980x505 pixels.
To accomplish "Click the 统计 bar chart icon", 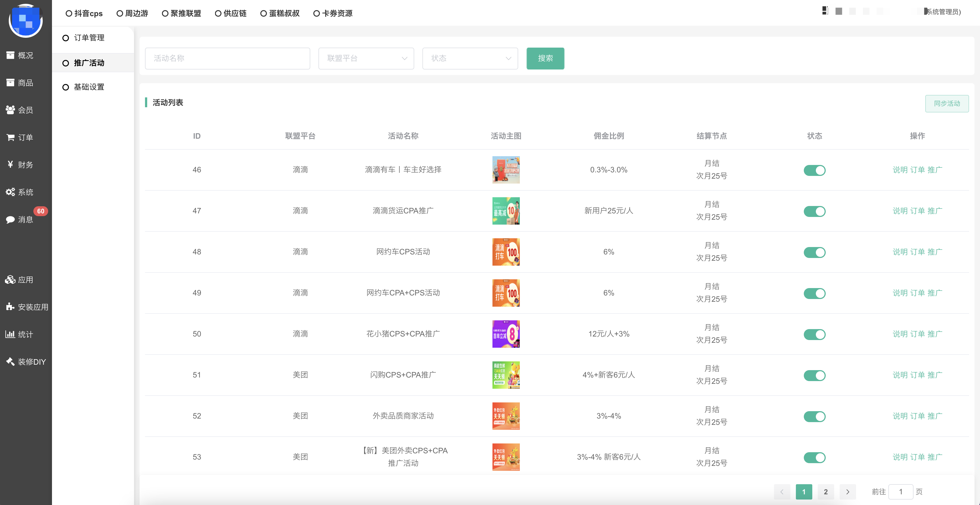I will click(x=11, y=334).
